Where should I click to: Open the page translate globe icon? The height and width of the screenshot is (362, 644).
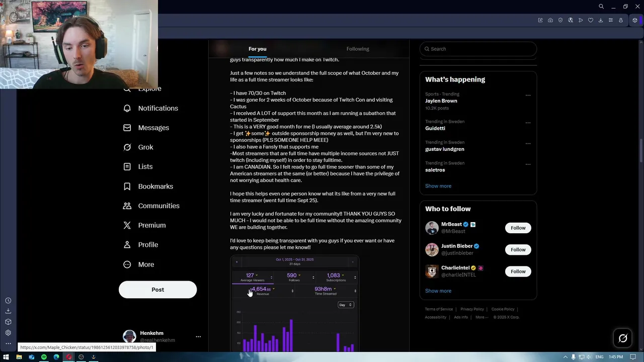pyautogui.click(x=571, y=20)
